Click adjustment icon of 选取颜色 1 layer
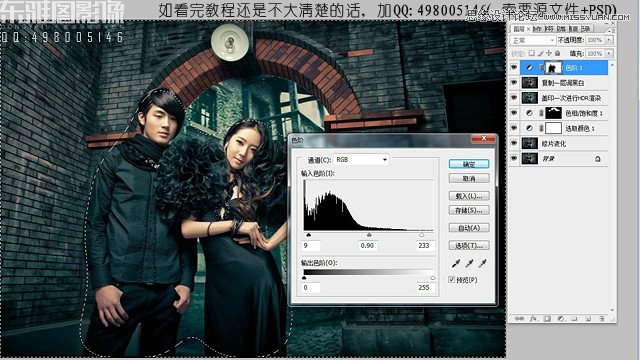The height and width of the screenshot is (360, 640). point(529,128)
